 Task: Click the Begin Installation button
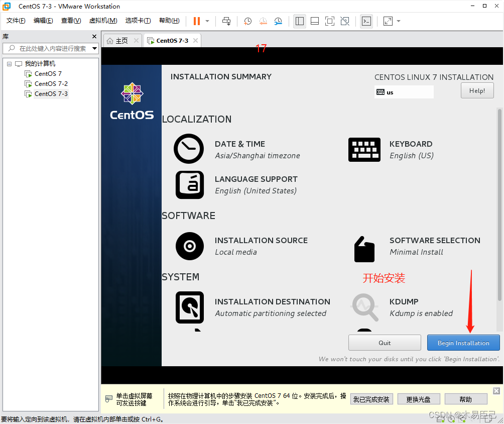click(463, 343)
